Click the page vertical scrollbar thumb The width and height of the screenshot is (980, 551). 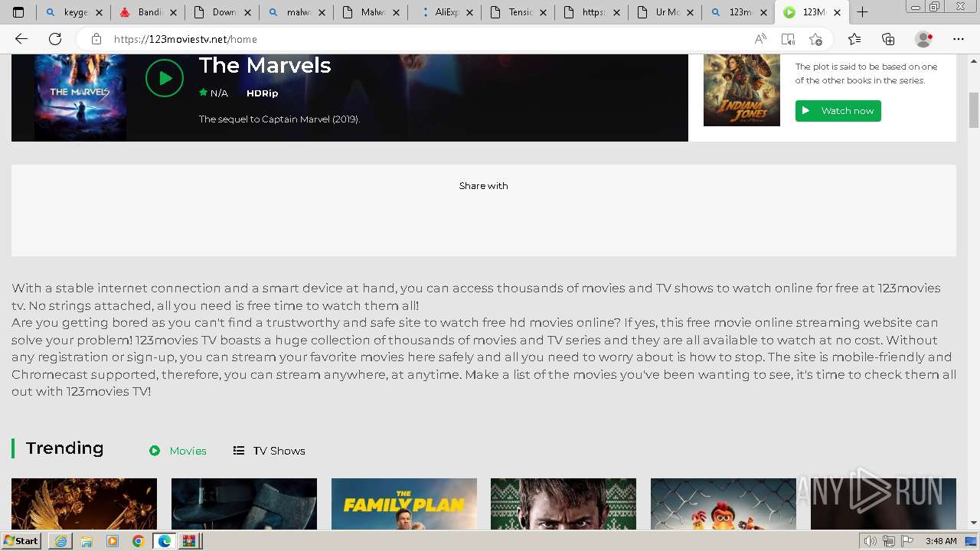974,109
